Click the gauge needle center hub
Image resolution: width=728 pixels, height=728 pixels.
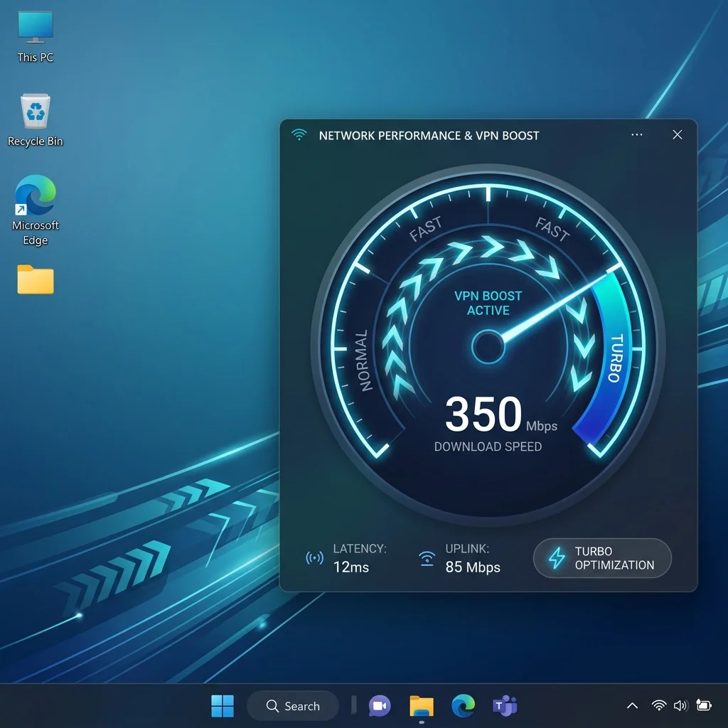pos(488,347)
